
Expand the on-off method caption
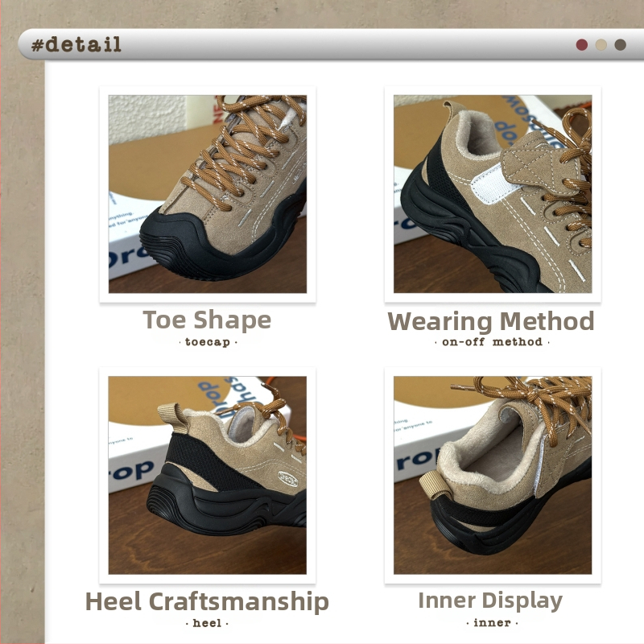coord(491,343)
